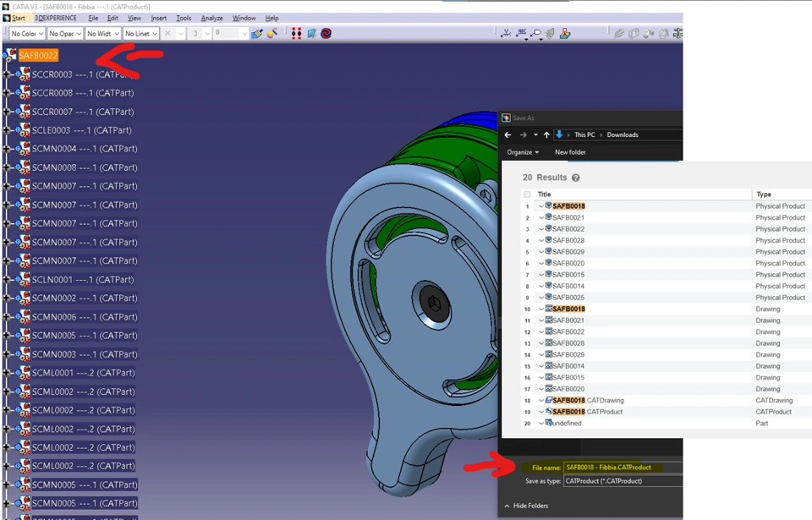Click the assembly gear icon of root SAFB0022
Viewport: 812px width, 520px height.
coord(10,56)
